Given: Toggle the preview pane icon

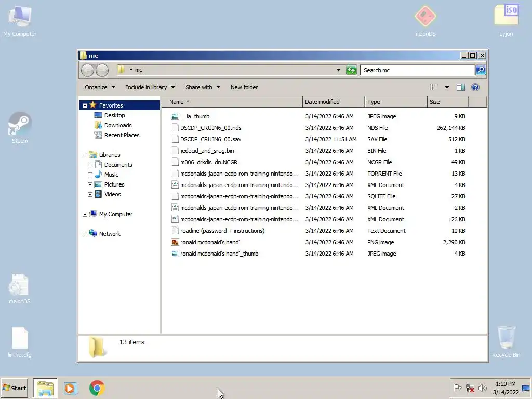Looking at the screenshot, I should 460,87.
